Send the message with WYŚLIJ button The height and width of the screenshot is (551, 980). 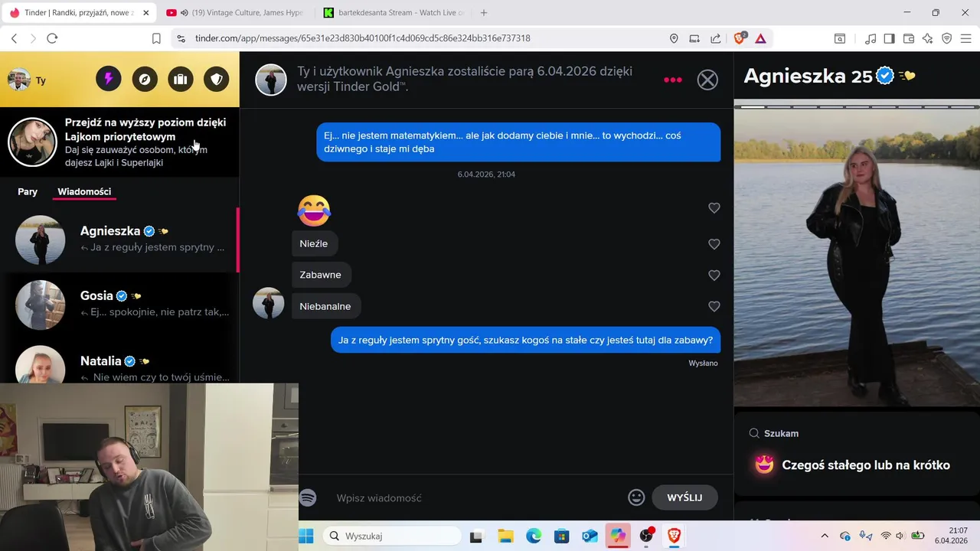point(684,497)
